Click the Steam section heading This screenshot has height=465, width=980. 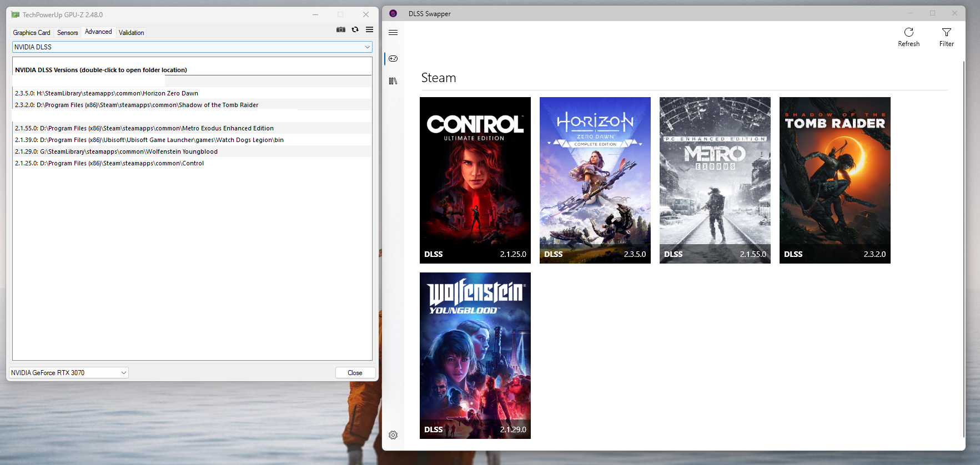coord(439,78)
